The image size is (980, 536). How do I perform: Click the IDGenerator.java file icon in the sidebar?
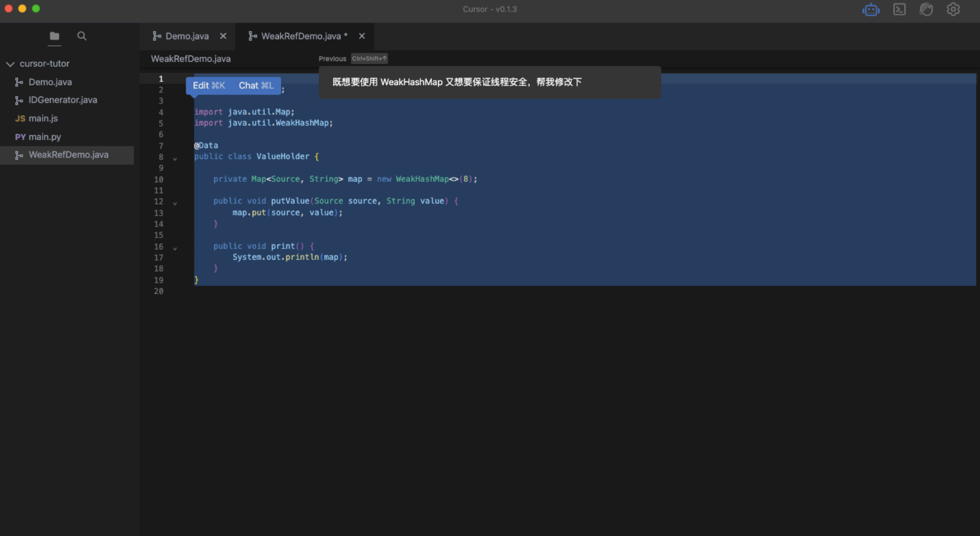click(19, 100)
